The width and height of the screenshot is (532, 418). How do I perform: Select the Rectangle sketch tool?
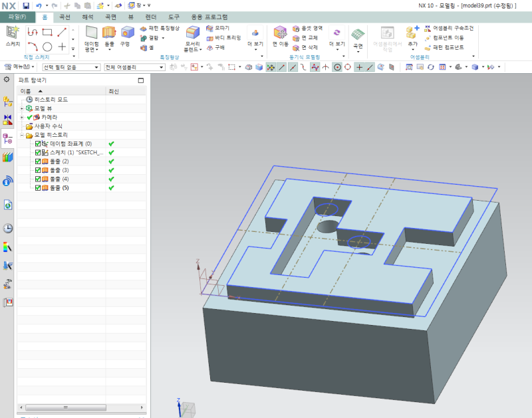(x=47, y=31)
